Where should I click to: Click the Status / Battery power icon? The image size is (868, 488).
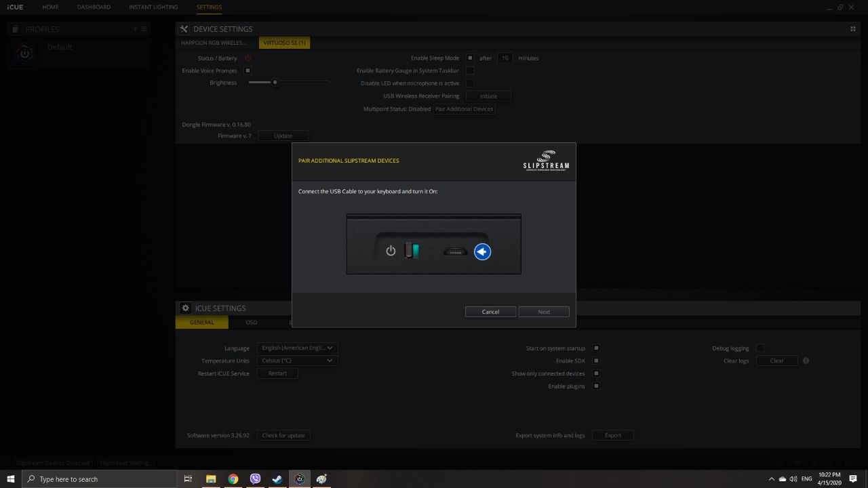click(x=248, y=58)
